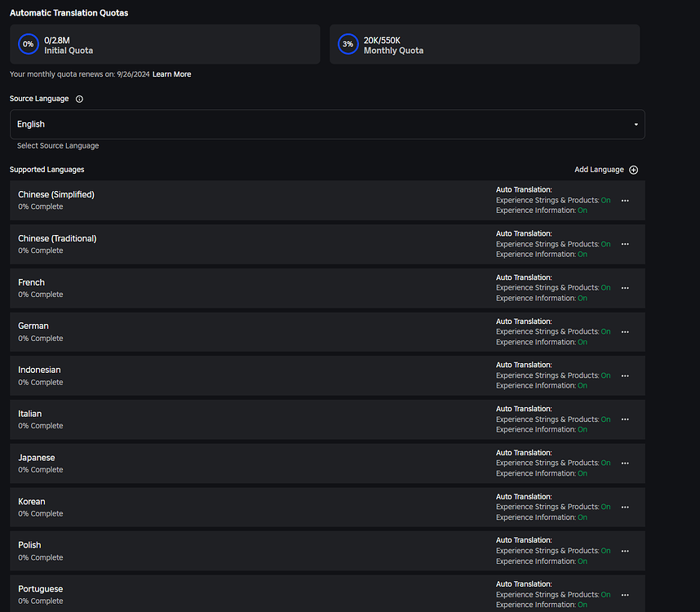Click the Add Language button text
The image size is (700, 612).
599,170
